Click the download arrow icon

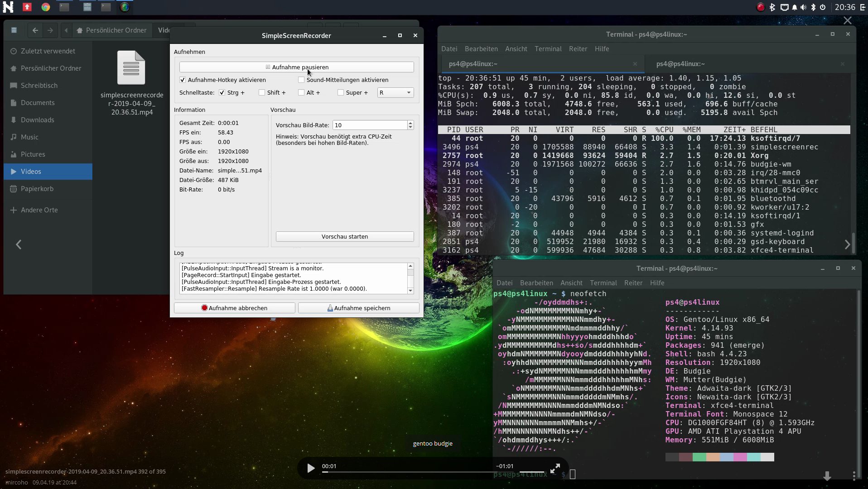827,475
